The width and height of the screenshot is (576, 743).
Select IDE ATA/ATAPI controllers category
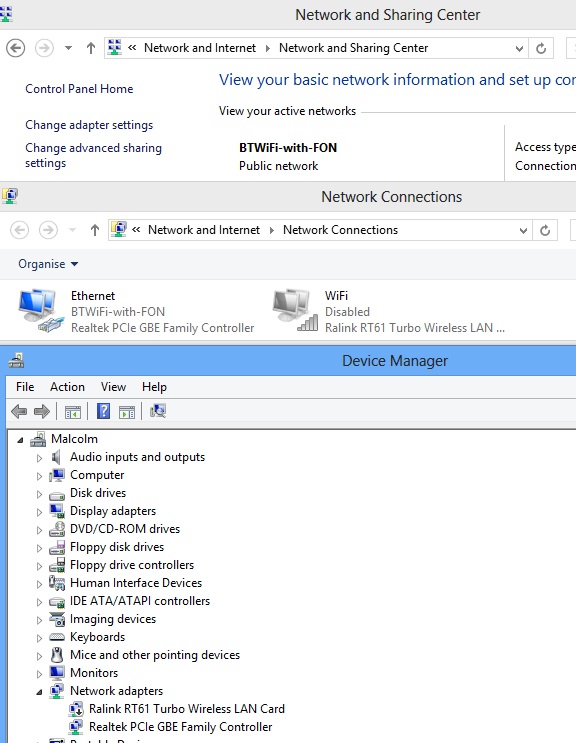pos(140,601)
